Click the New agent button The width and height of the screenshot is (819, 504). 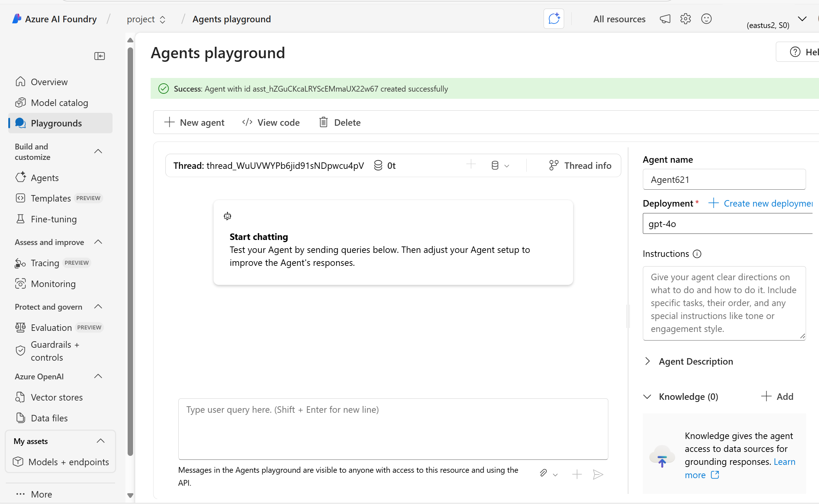(194, 122)
